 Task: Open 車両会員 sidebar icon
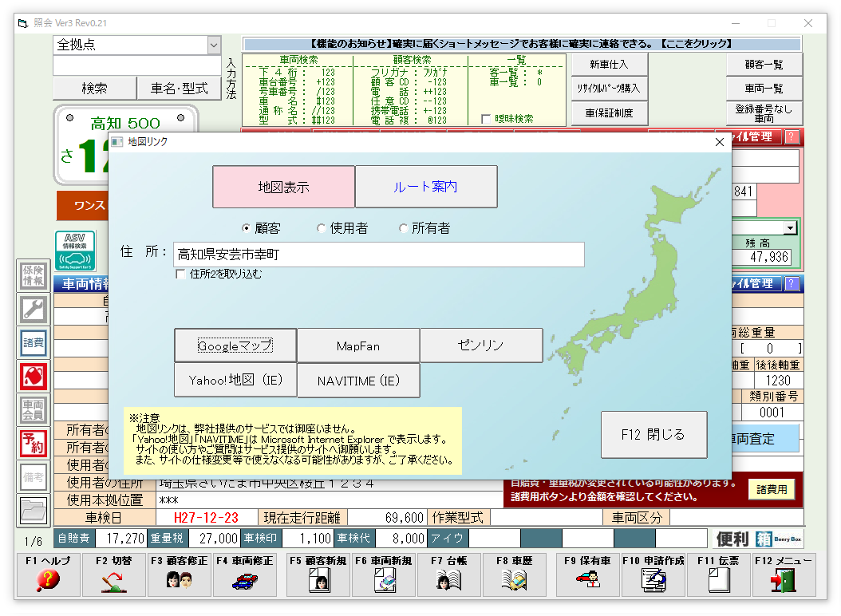(x=34, y=410)
